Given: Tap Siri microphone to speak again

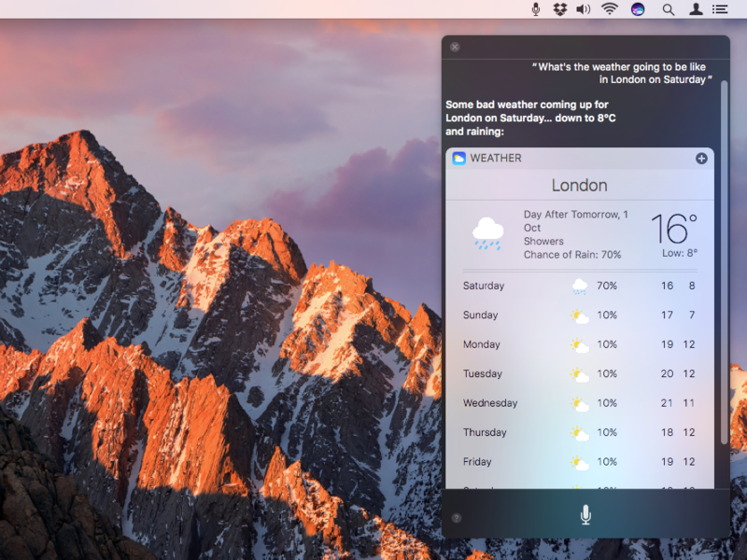Looking at the screenshot, I should pos(586,515).
